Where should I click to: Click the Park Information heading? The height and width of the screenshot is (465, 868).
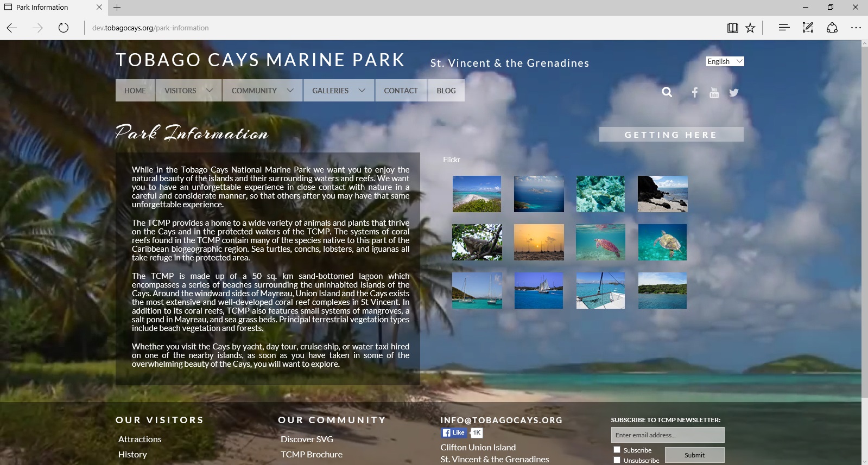pyautogui.click(x=192, y=133)
